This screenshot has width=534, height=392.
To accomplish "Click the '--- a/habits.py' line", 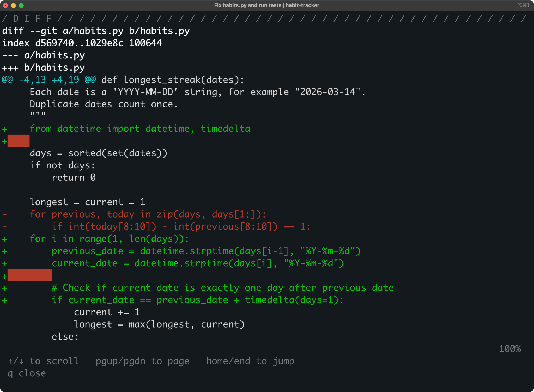I will pyautogui.click(x=44, y=55).
